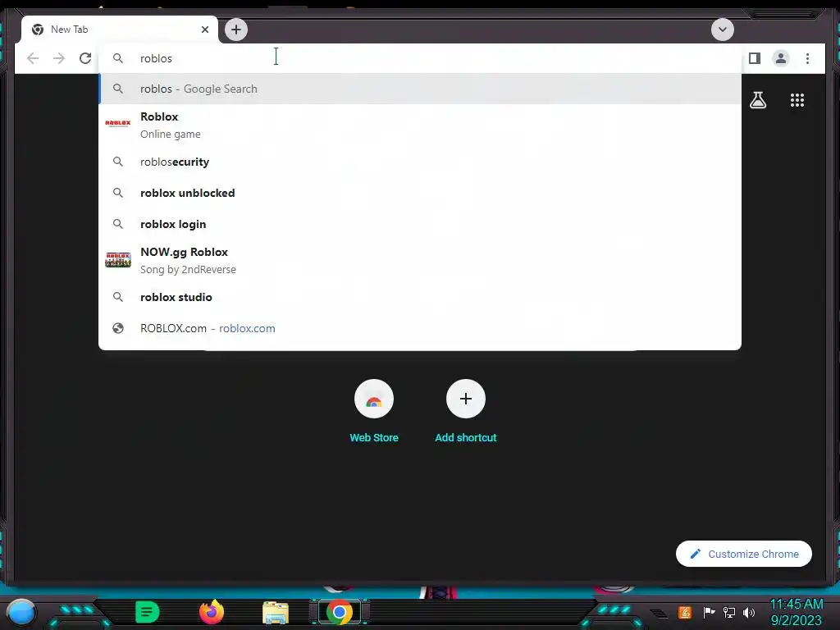Click the Roblox logo thumbnail in suggestions
The image size is (840, 630).
click(118, 123)
